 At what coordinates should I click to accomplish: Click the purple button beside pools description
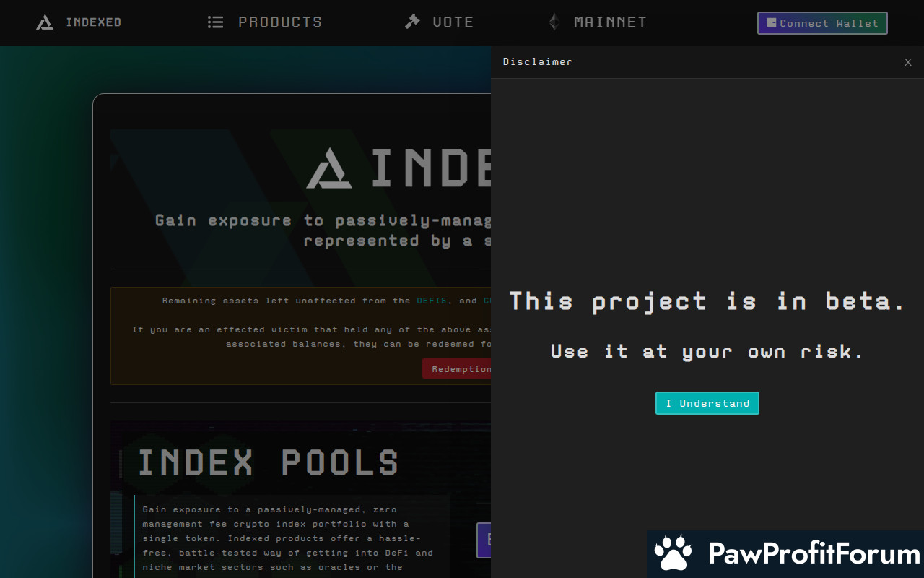484,540
